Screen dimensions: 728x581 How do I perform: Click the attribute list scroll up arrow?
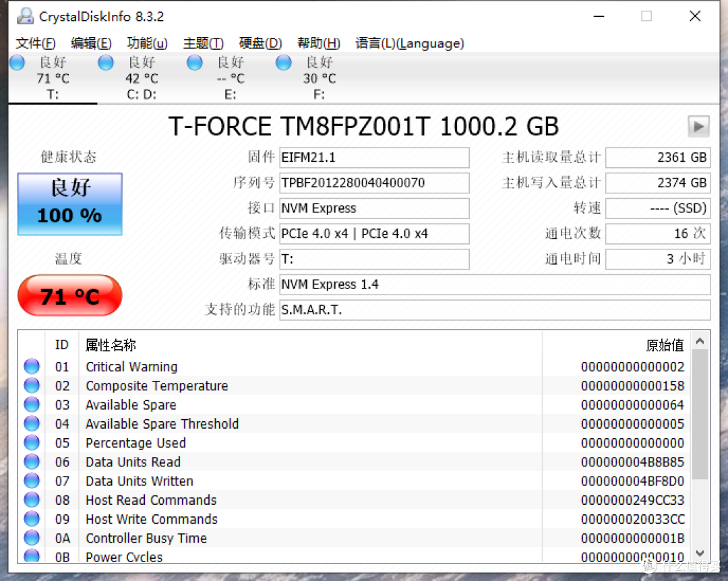(700, 341)
